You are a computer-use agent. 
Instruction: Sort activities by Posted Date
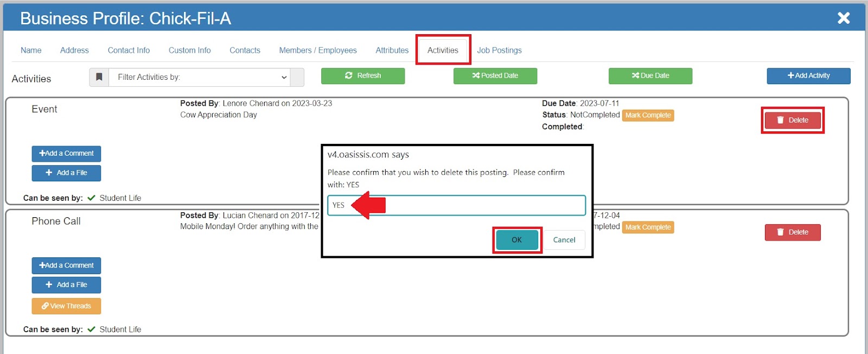[495, 76]
